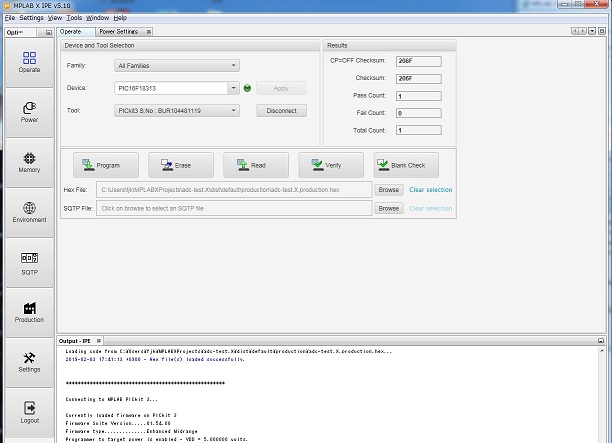
Task: Click 'Hex file(s) loaded successfully' output line
Action: pyautogui.click(x=155, y=359)
